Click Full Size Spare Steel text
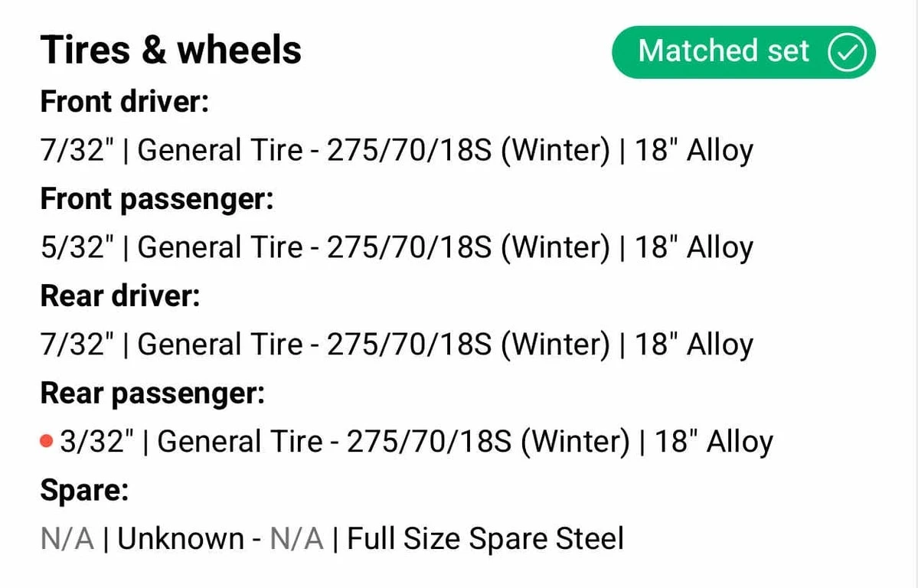 pos(485,539)
